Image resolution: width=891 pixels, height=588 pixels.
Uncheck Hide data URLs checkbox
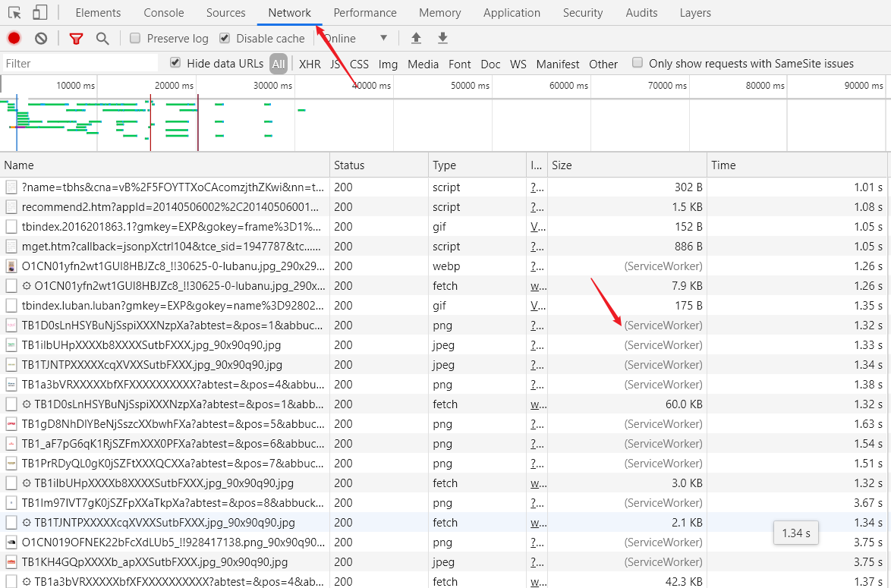[175, 62]
